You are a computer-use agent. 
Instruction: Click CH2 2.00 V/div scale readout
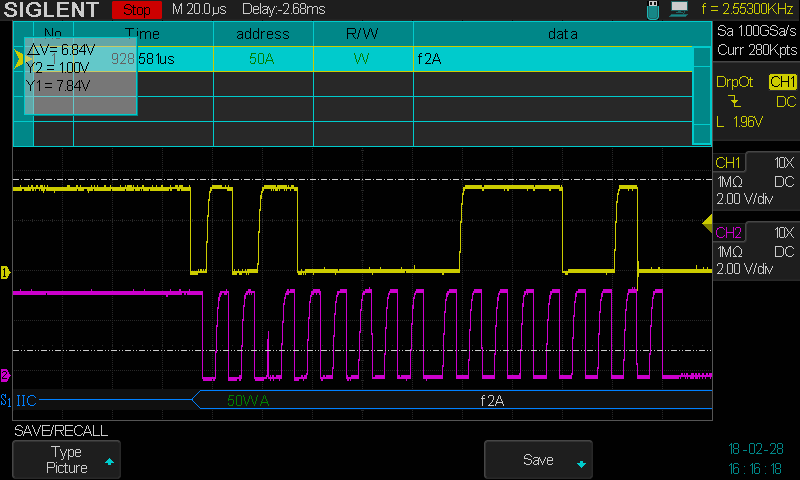pos(744,269)
